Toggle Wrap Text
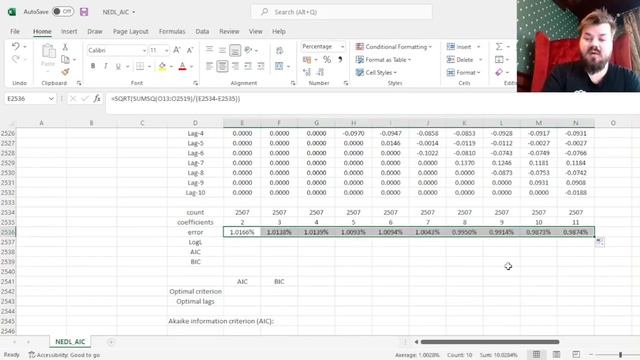This screenshot has height=360, width=640. point(280,51)
